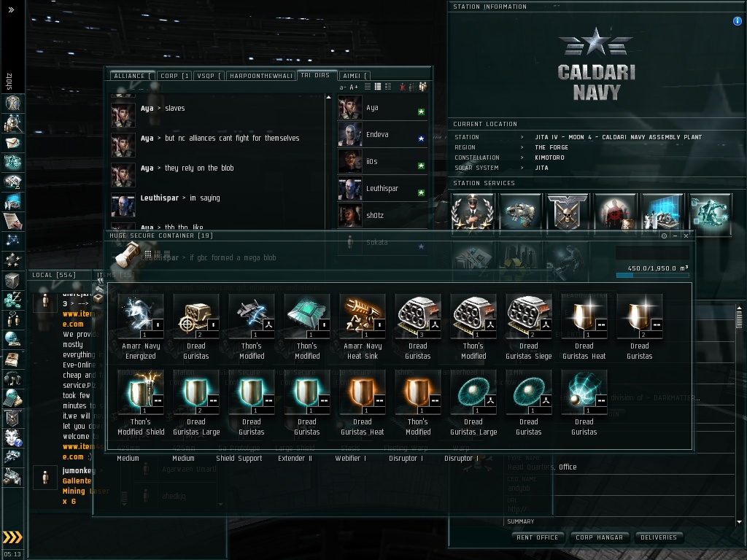The image size is (747, 560).
Task: Switch chat to highlighted middle view mode
Action: 378,87
